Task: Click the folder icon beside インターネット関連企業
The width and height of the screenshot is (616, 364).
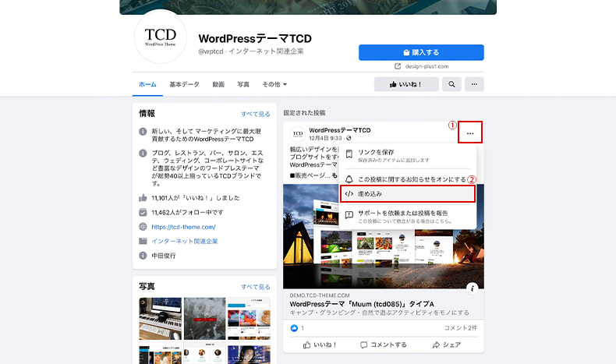Action: (x=143, y=241)
